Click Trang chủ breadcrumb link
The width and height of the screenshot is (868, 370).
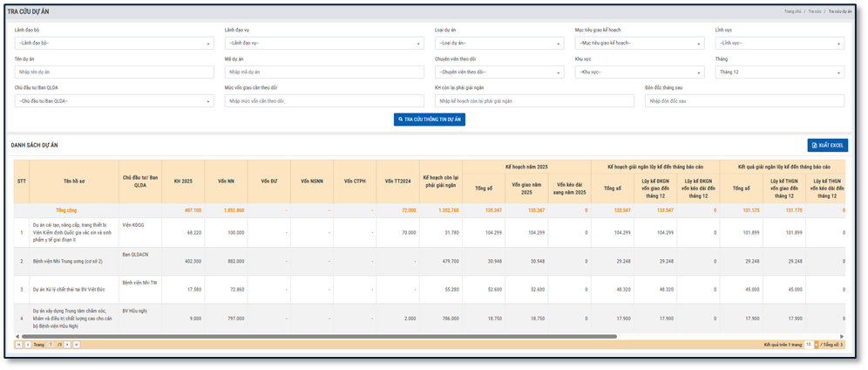[x=792, y=11]
